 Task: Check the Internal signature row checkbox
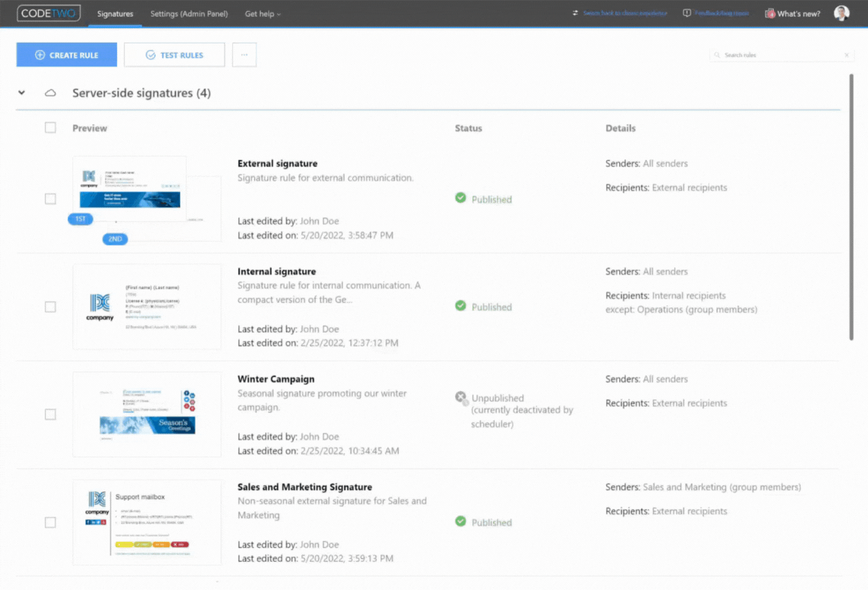click(50, 307)
